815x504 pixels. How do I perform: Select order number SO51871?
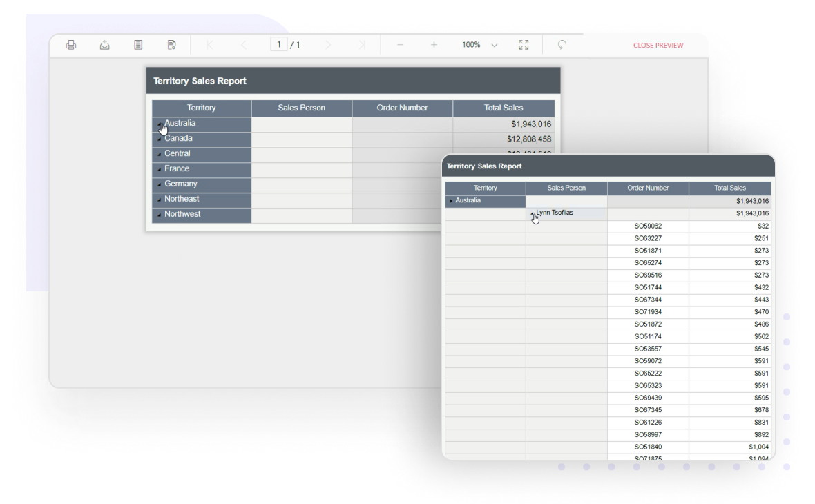pyautogui.click(x=648, y=251)
